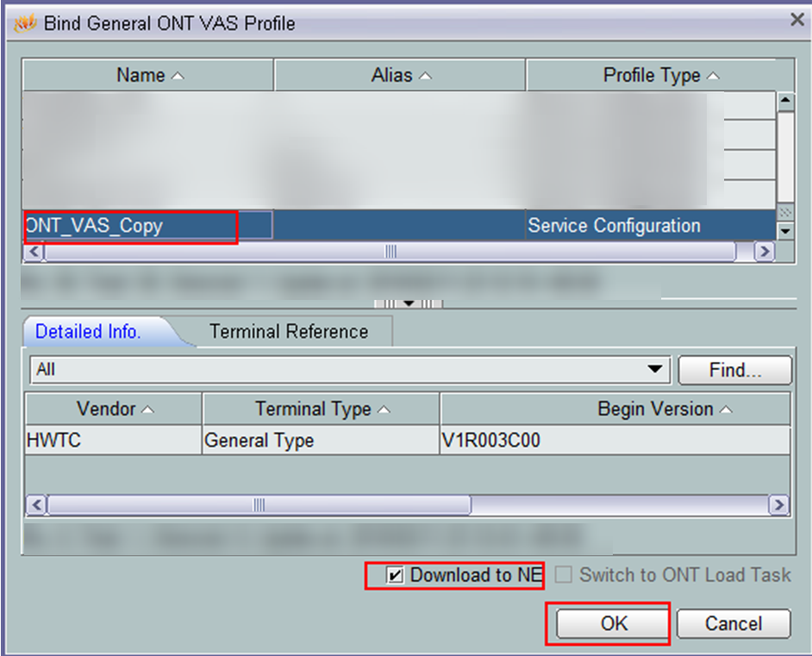The image size is (812, 656).
Task: Select the Detailed Info. tab
Action: point(88,332)
